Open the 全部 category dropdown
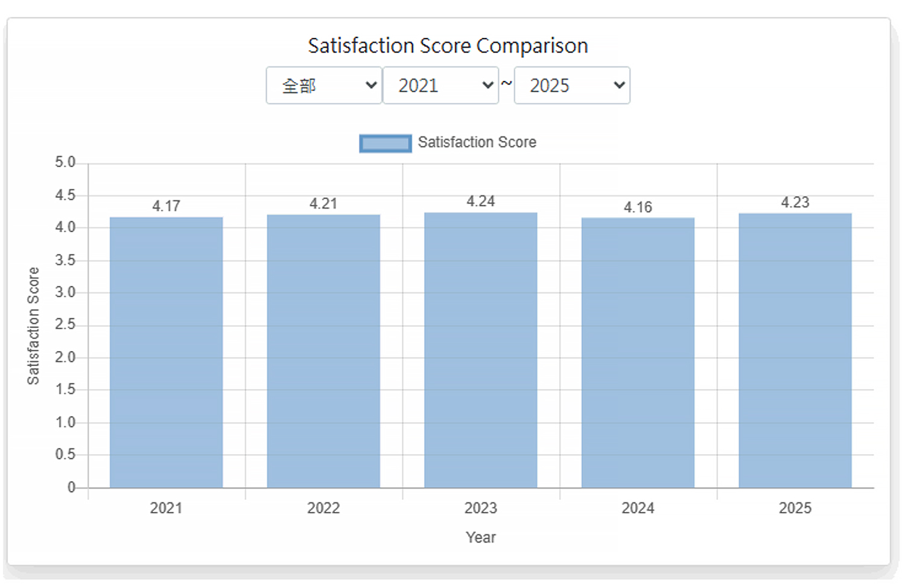The height and width of the screenshot is (588, 905). pos(324,86)
